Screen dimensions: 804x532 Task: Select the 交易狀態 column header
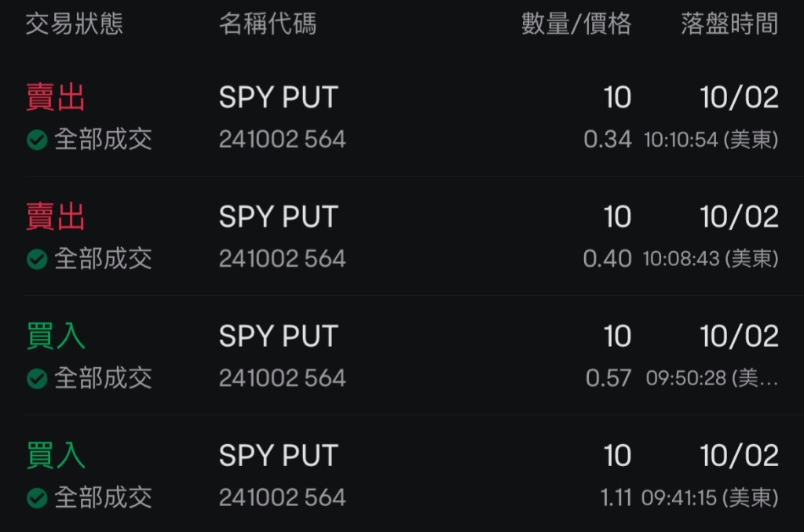click(x=75, y=24)
